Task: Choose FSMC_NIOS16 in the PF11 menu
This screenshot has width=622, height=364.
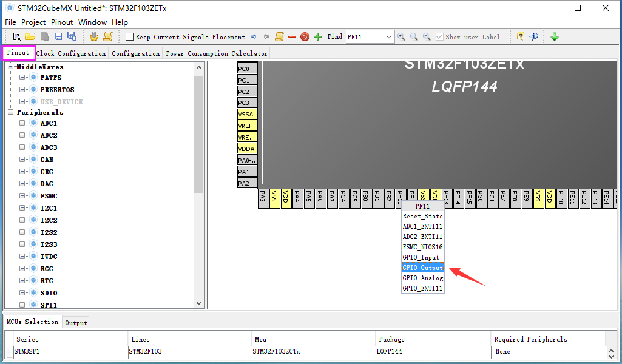Action: pyautogui.click(x=422, y=247)
